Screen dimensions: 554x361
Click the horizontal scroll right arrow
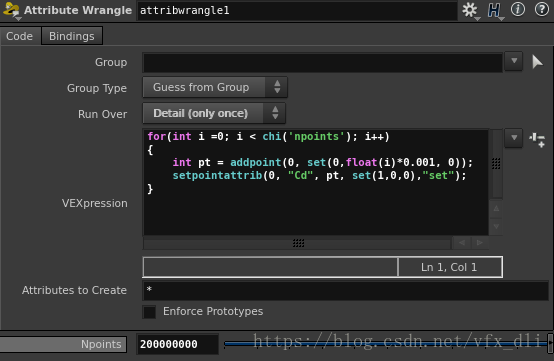[x=479, y=243]
